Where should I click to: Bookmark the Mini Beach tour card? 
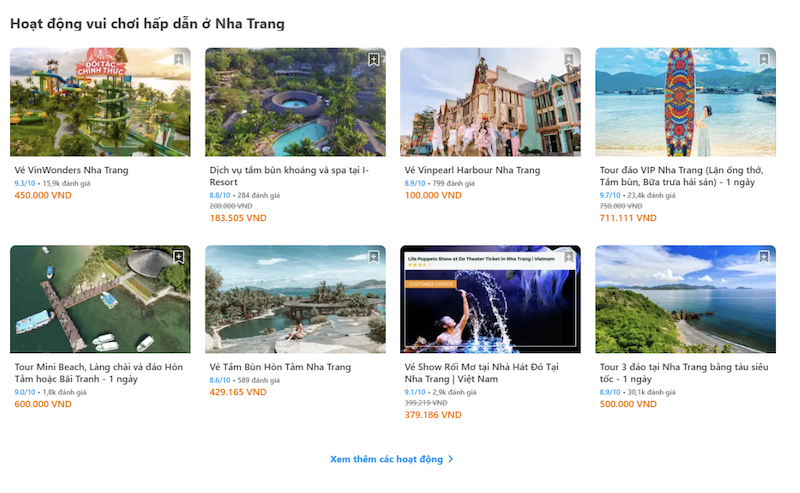tap(179, 257)
